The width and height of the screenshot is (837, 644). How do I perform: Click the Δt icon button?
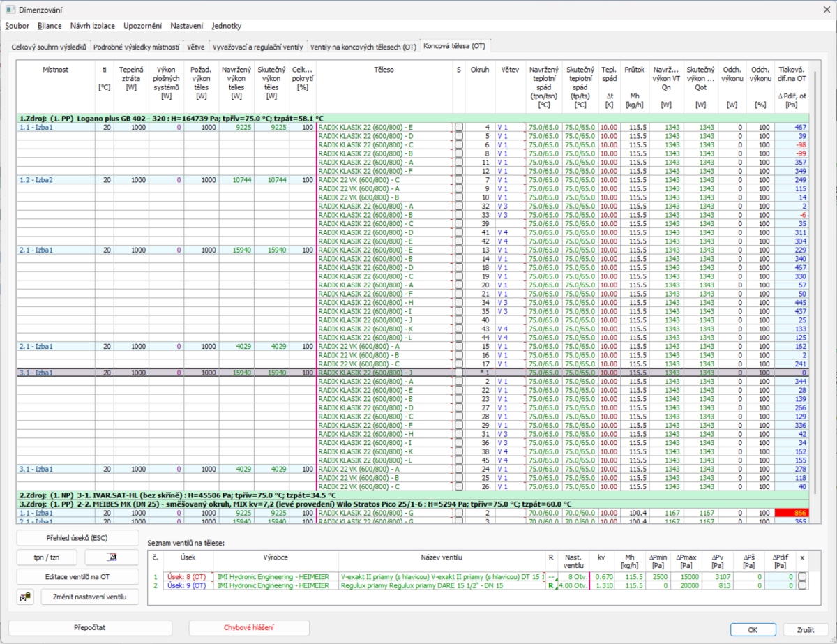[111, 557]
